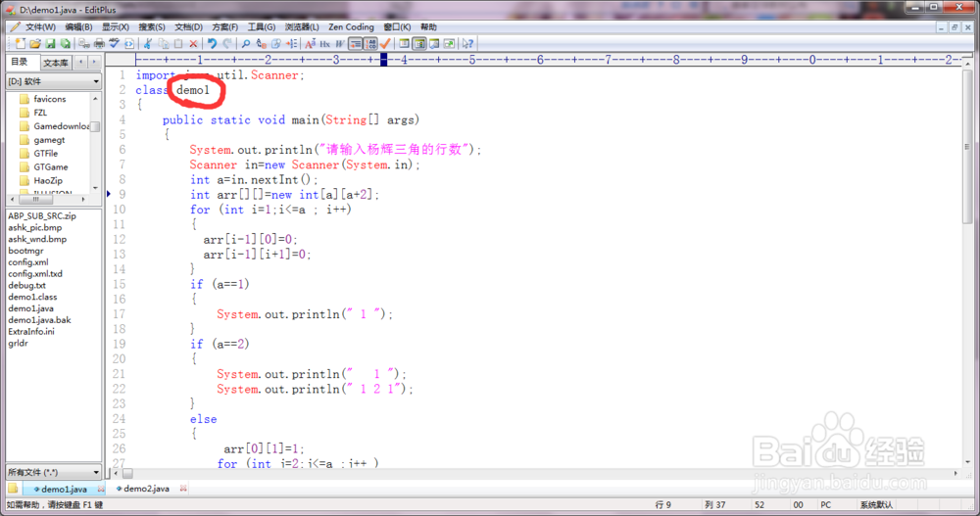Select the gamegt folder
The height and width of the screenshot is (516, 980).
[49, 140]
